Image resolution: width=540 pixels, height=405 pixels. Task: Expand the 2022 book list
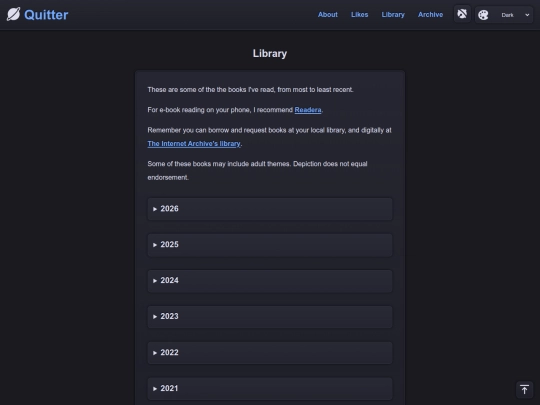click(x=270, y=353)
